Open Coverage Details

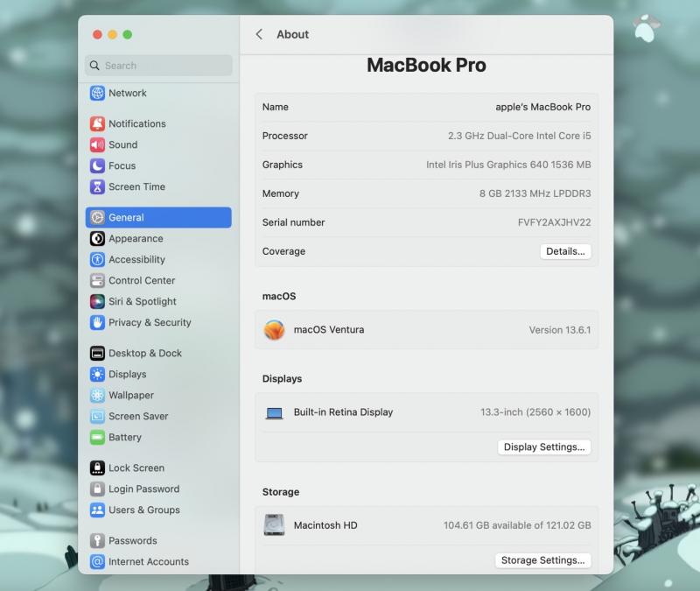[565, 251]
